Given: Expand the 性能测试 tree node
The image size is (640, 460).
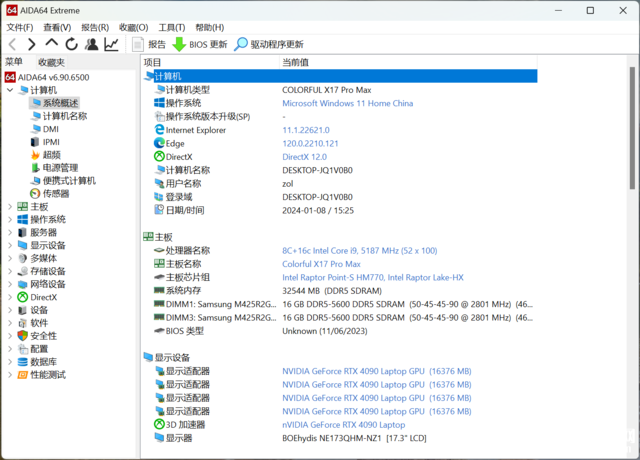Looking at the screenshot, I should [x=10, y=375].
